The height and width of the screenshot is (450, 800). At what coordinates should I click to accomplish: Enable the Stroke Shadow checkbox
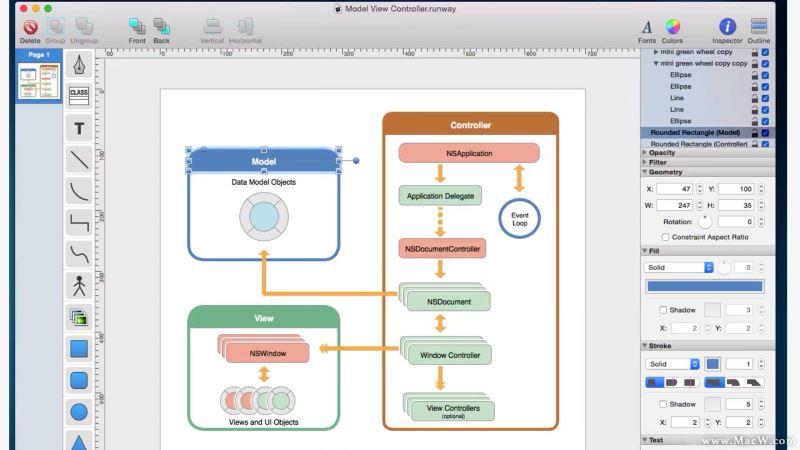tap(663, 404)
